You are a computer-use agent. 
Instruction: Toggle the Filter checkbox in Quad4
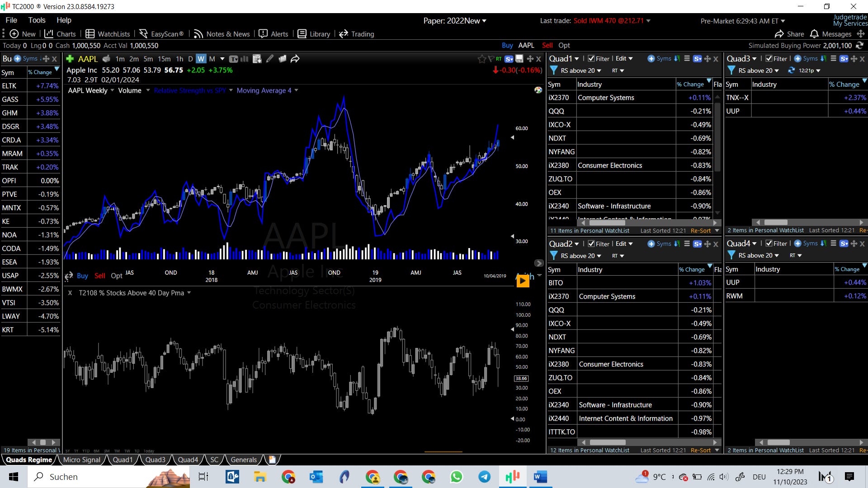[x=769, y=244]
